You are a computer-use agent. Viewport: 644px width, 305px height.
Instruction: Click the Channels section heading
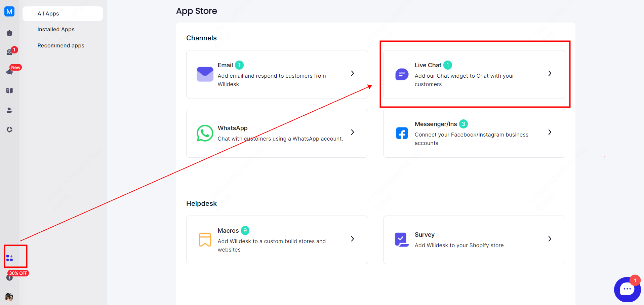click(x=201, y=38)
